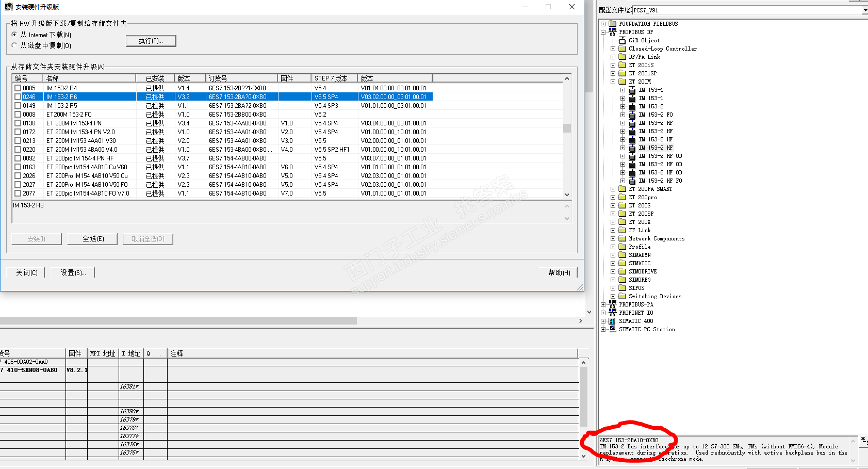Click the DP/PA Link folder icon

tap(622, 57)
